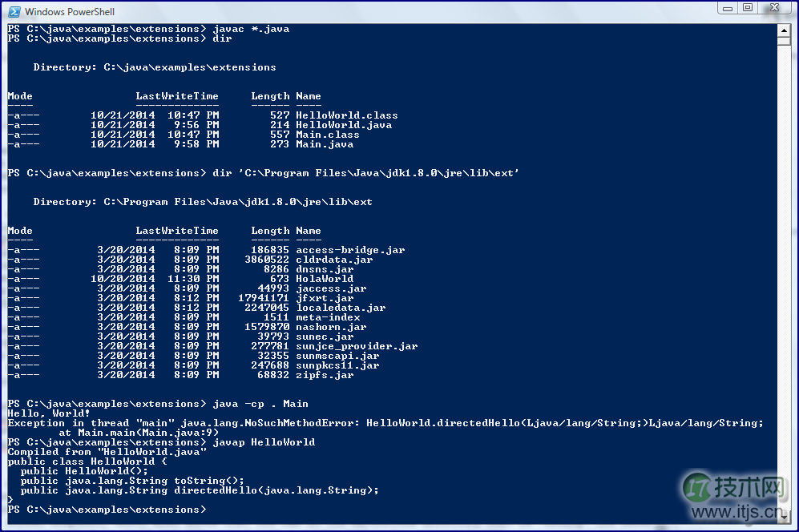The height and width of the screenshot is (532, 799).
Task: Close the Windows PowerShell window
Action: (774, 8)
